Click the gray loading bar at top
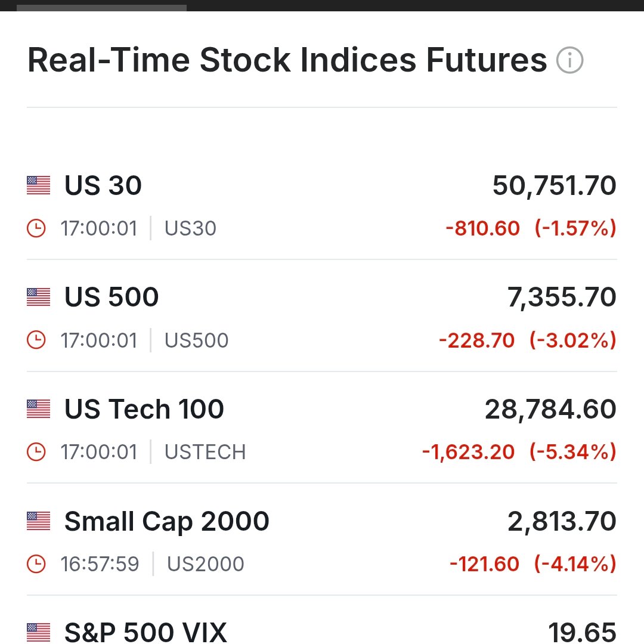The height and width of the screenshot is (644, 644). (101, 8)
